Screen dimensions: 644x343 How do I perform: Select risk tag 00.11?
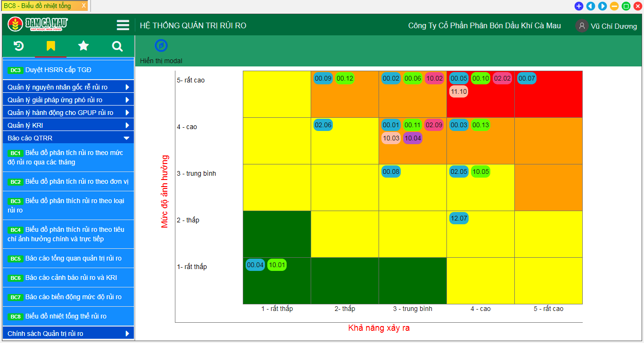413,125
